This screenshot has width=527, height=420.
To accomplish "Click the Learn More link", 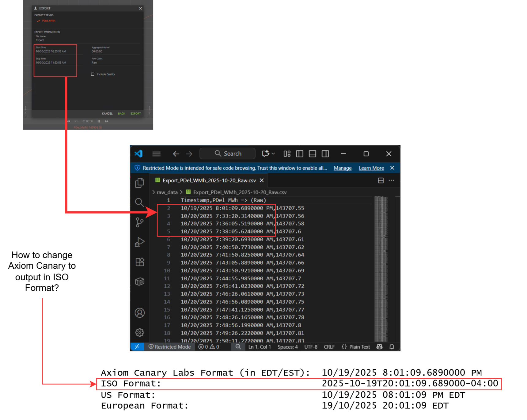I will pyautogui.click(x=371, y=168).
